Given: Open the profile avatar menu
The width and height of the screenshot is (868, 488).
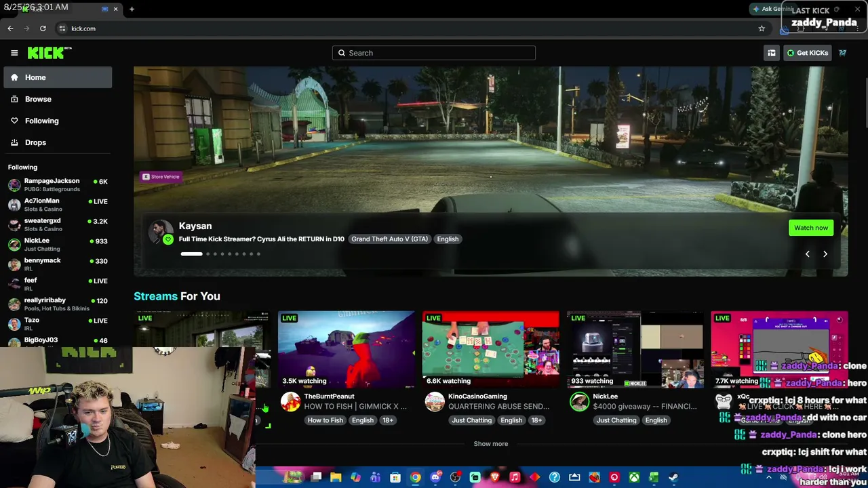Looking at the screenshot, I should coord(843,53).
